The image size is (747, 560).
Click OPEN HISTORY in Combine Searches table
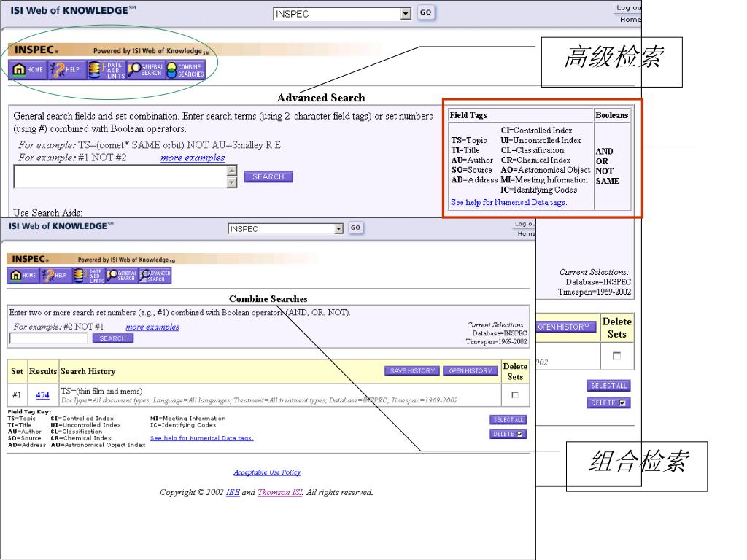pyautogui.click(x=471, y=371)
